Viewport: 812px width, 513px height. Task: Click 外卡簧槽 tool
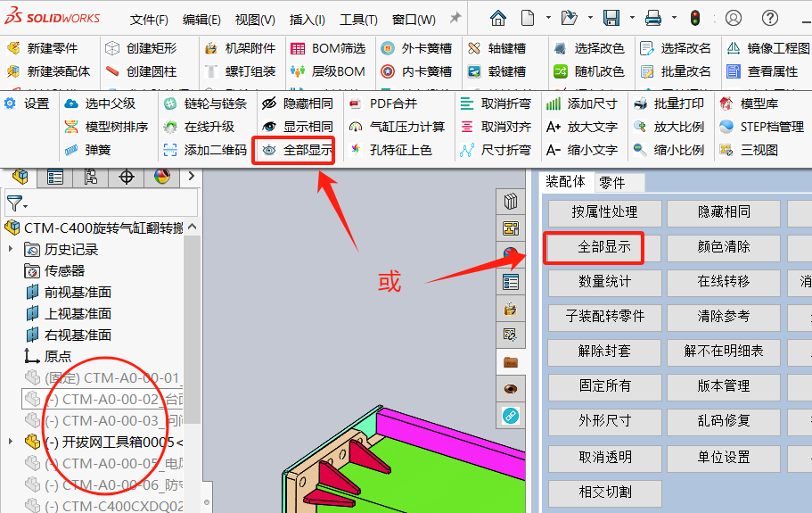point(416,48)
